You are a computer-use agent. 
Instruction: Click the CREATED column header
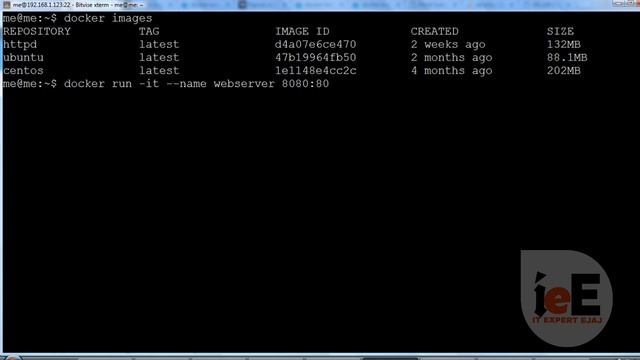point(435,31)
